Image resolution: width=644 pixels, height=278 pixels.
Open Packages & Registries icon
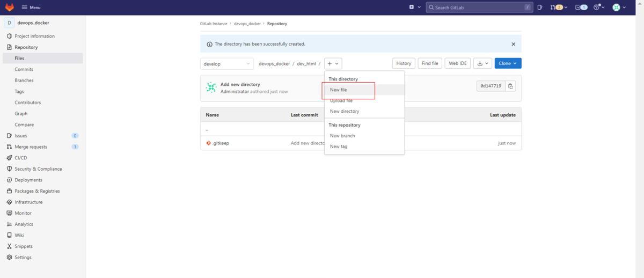tap(9, 191)
